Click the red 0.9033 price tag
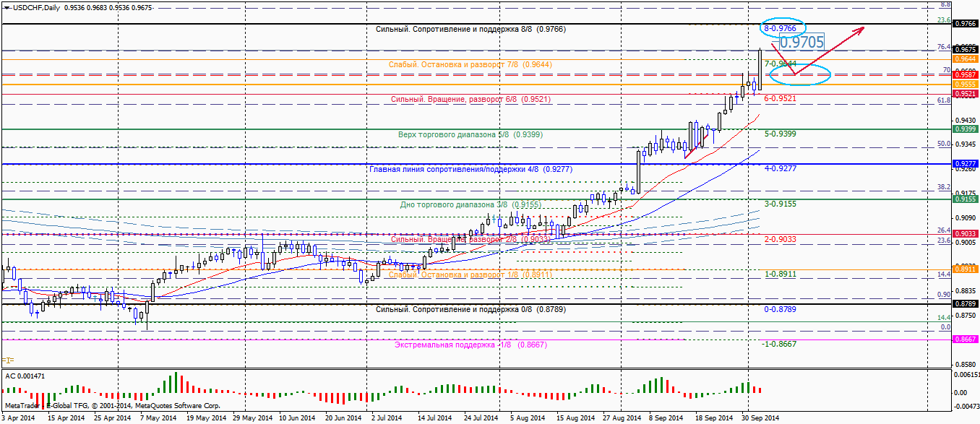This screenshot has height=424, width=980. tap(966, 233)
